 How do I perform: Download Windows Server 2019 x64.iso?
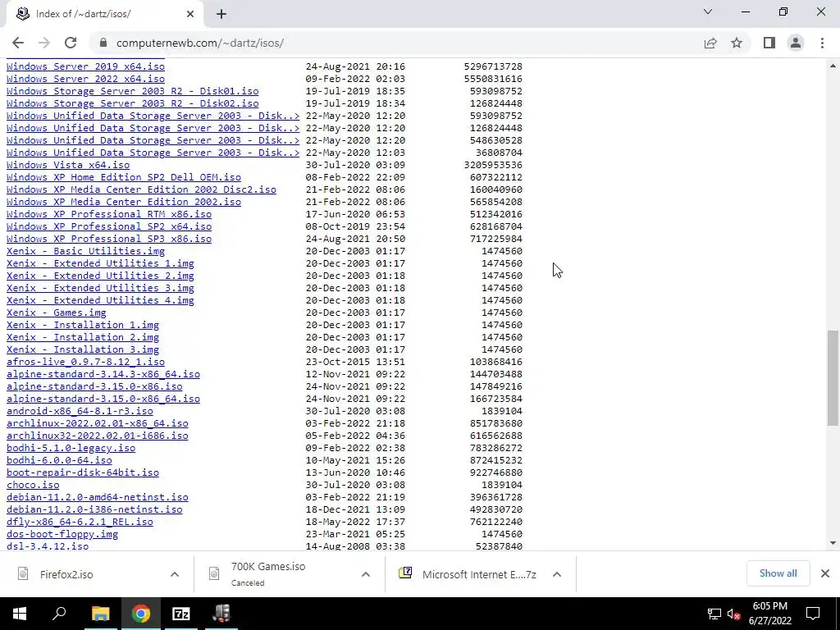point(85,66)
